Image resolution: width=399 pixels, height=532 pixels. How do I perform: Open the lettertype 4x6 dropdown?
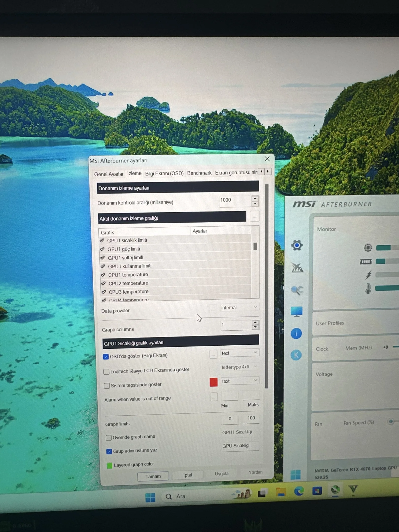coord(240,367)
